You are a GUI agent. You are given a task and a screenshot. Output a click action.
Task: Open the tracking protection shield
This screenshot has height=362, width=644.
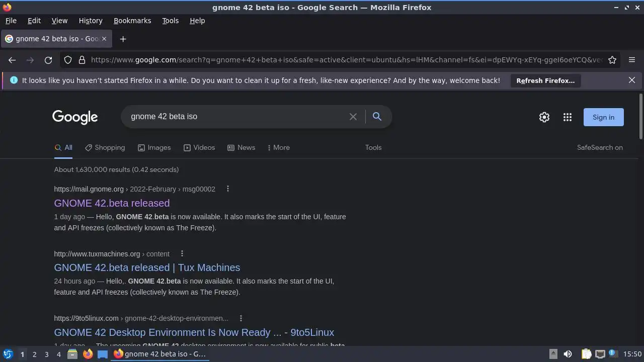(68, 60)
